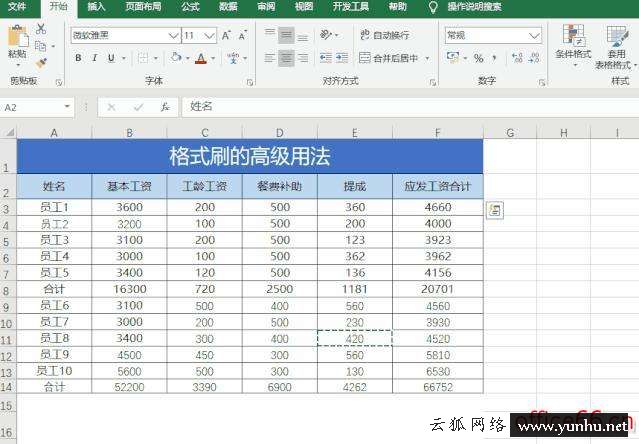Click the formula bar confirm checkmark
This screenshot has height=444, width=639.
138,107
